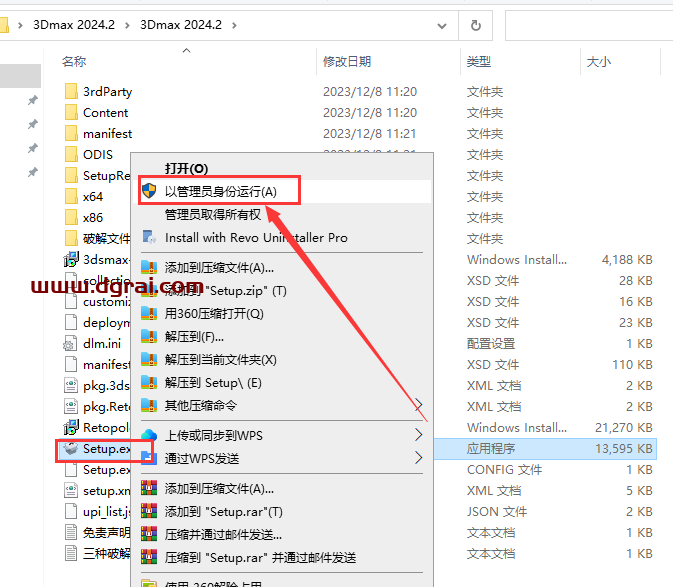Click the 3rdParty folder icon
The image size is (673, 587).
(71, 91)
